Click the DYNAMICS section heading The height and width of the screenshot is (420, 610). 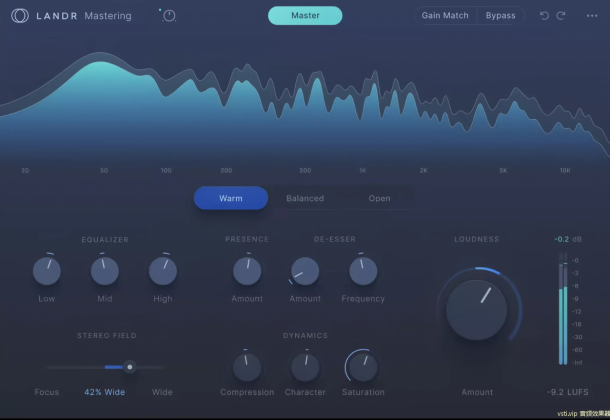point(305,336)
